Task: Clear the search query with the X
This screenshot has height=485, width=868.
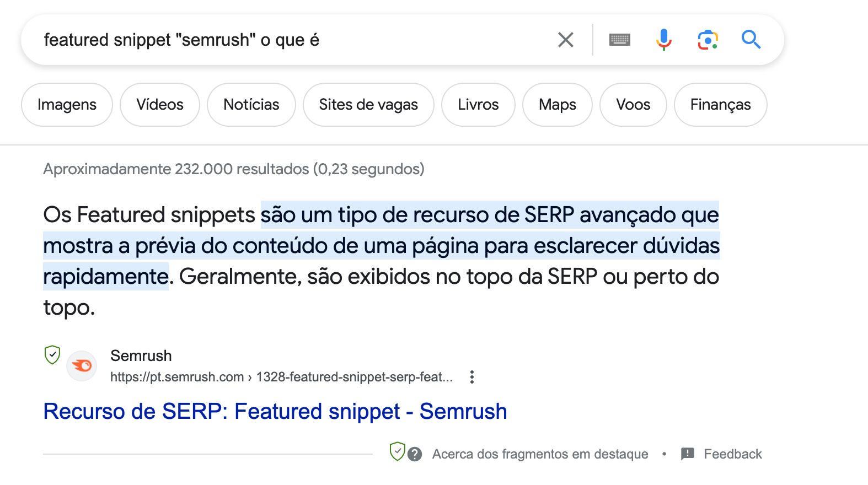Action: [565, 39]
